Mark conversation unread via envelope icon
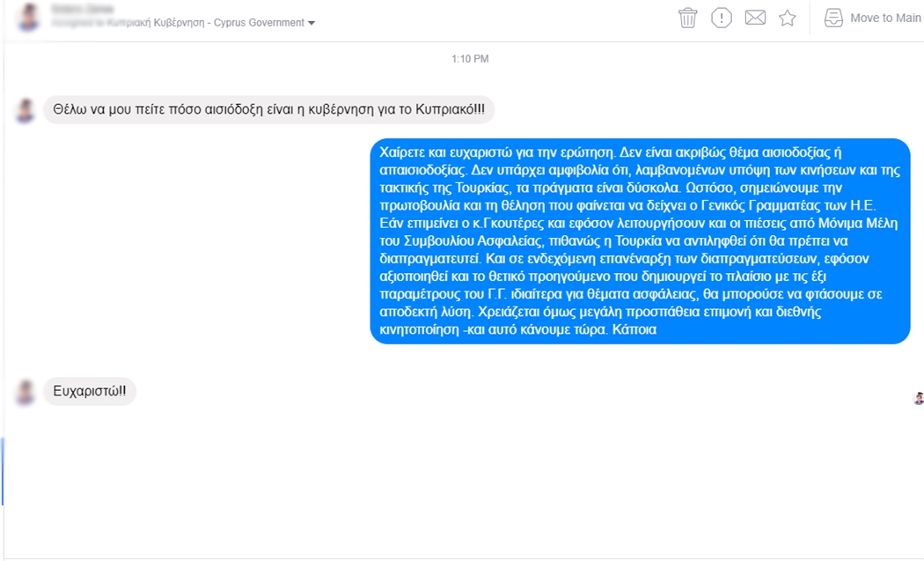 click(x=755, y=18)
